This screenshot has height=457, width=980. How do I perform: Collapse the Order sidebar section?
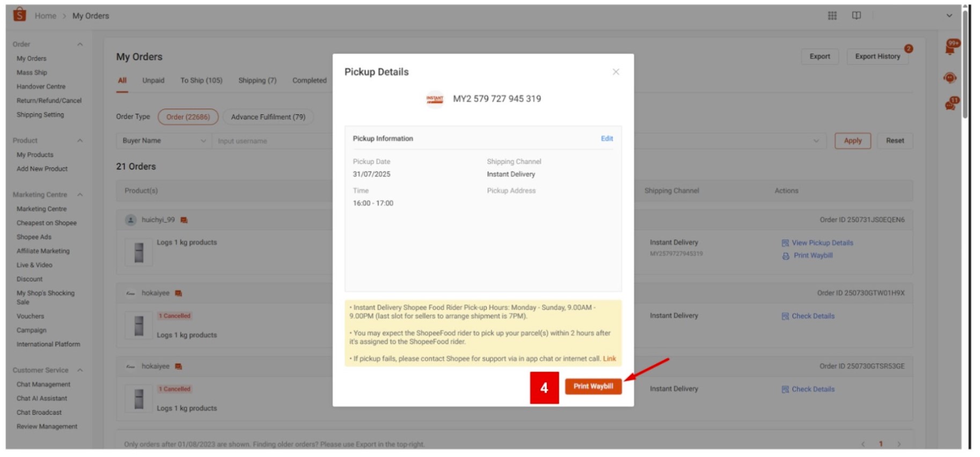tap(80, 45)
